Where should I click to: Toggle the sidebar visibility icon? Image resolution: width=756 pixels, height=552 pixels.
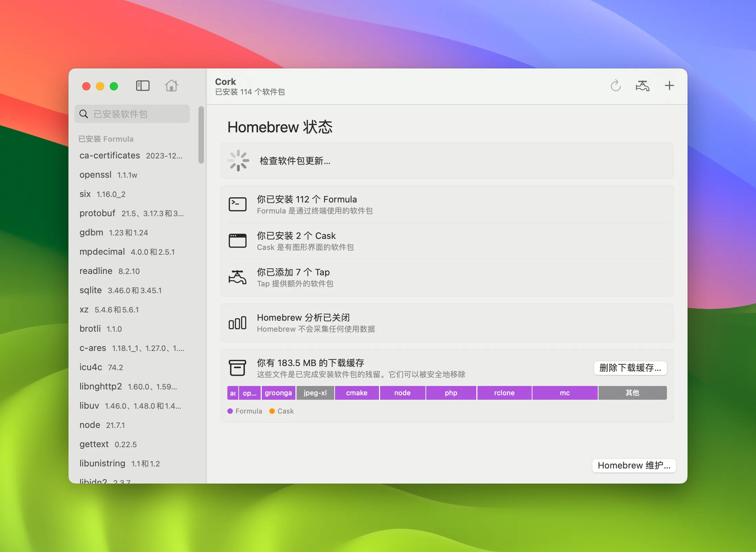point(143,86)
